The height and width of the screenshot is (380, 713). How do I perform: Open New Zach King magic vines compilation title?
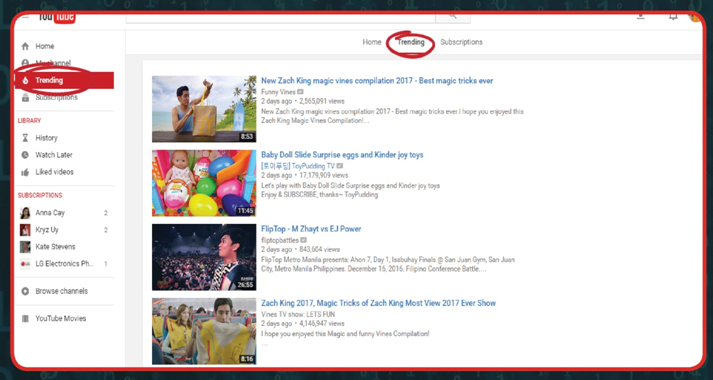377,81
